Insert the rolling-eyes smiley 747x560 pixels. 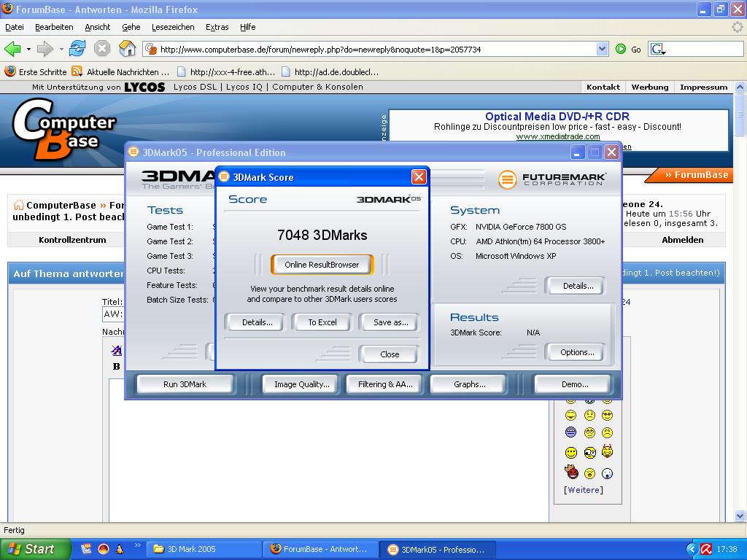(x=589, y=433)
